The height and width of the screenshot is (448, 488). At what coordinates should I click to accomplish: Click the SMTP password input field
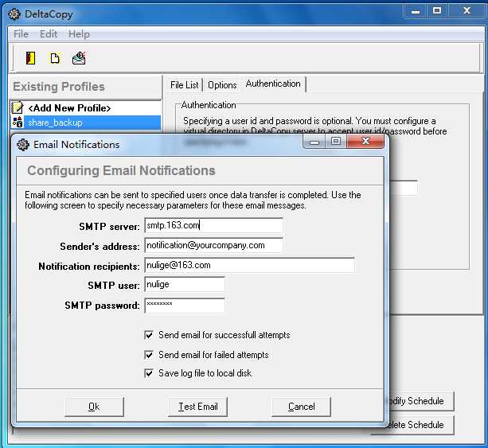185,306
